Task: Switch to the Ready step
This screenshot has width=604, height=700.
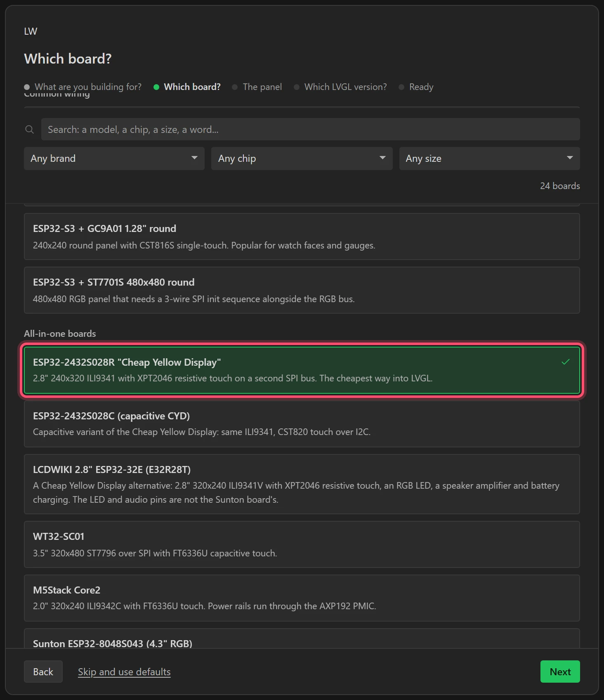Action: (416, 87)
